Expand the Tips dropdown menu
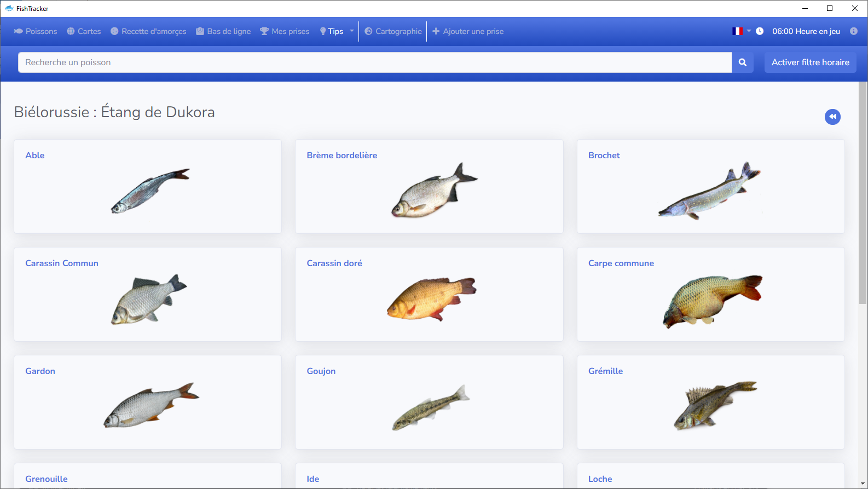The height and width of the screenshot is (489, 868). pos(337,31)
